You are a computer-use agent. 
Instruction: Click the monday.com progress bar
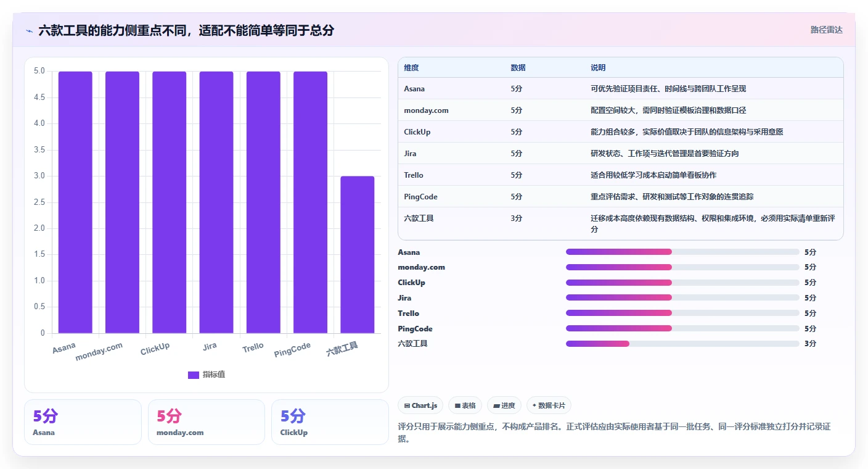point(682,267)
